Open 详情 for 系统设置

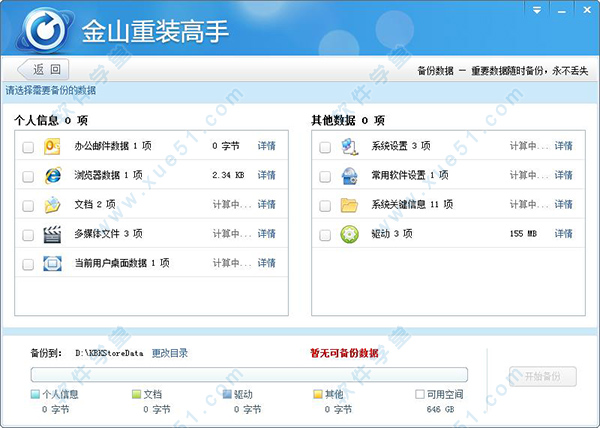564,146
